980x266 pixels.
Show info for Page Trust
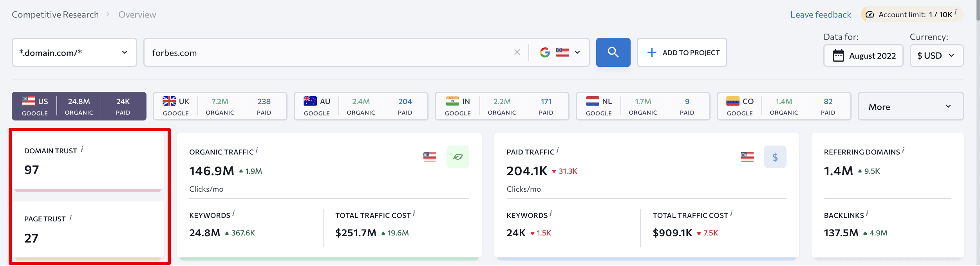coord(71,217)
